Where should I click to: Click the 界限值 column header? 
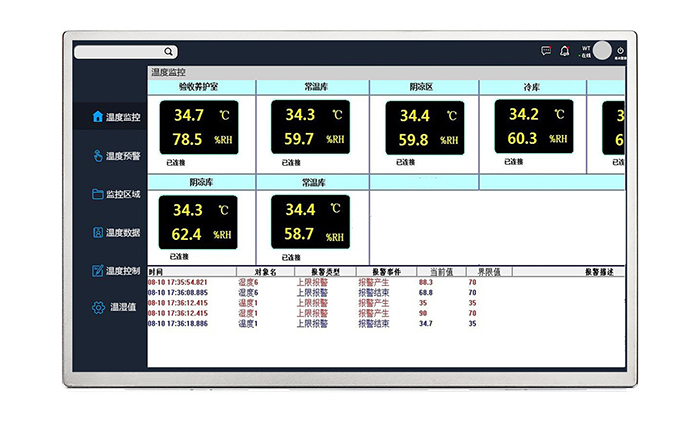tap(489, 272)
